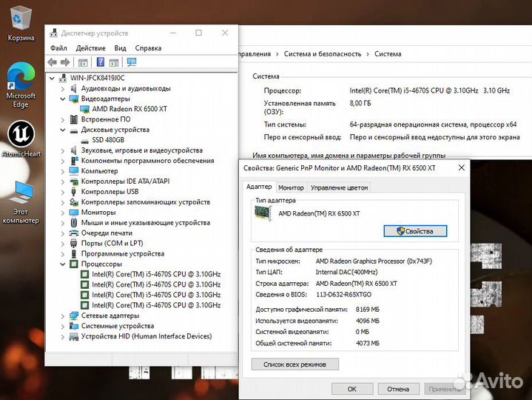Click the Device Manager title bar icon
Image resolution: width=532 pixels, height=400 pixels.
point(53,33)
